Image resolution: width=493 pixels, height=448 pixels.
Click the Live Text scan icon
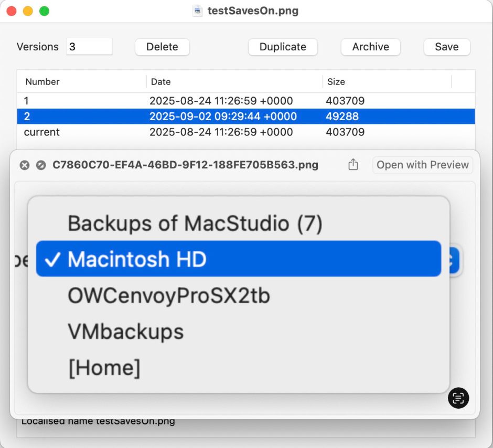coord(458,398)
